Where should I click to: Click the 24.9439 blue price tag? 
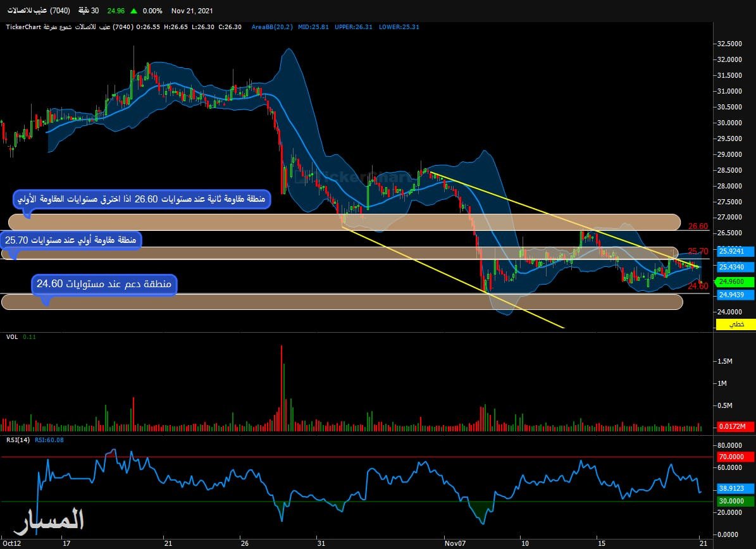(x=734, y=295)
